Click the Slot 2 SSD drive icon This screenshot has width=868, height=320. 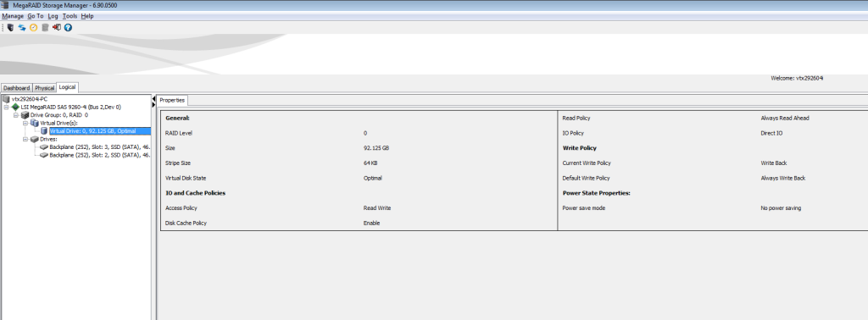point(44,155)
